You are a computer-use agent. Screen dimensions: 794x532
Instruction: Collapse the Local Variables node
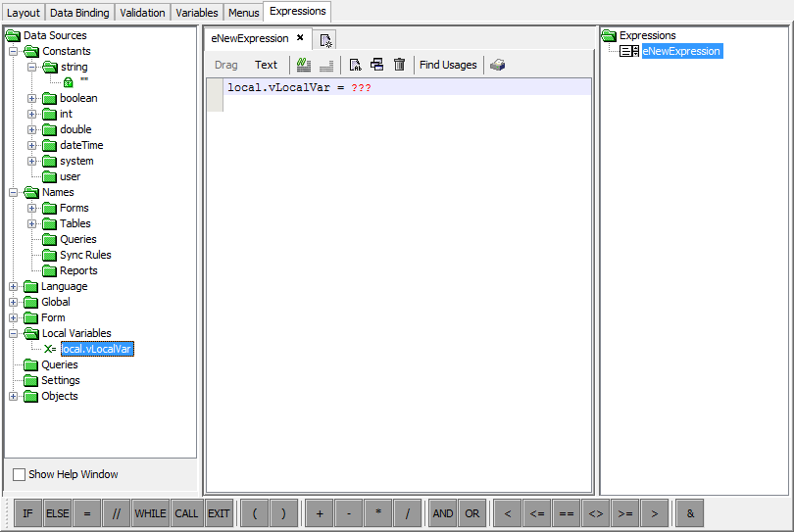14,333
